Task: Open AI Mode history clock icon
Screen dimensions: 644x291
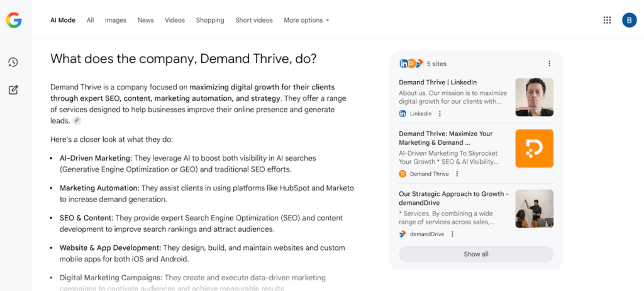Action: (13, 62)
